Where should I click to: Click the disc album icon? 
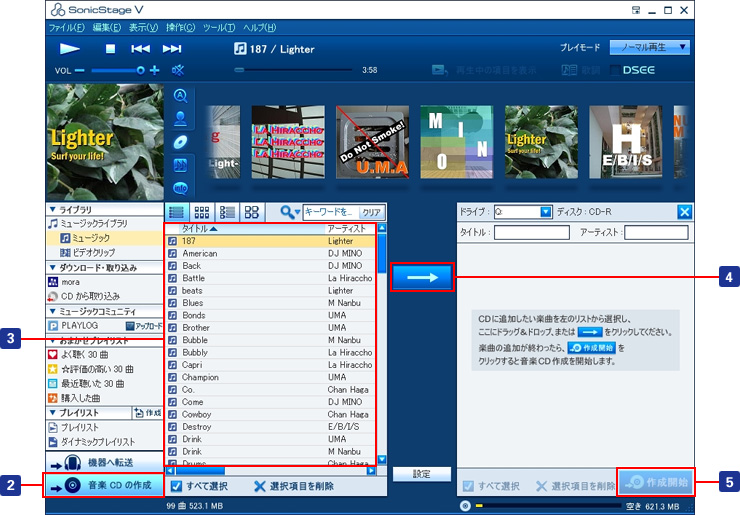180,142
